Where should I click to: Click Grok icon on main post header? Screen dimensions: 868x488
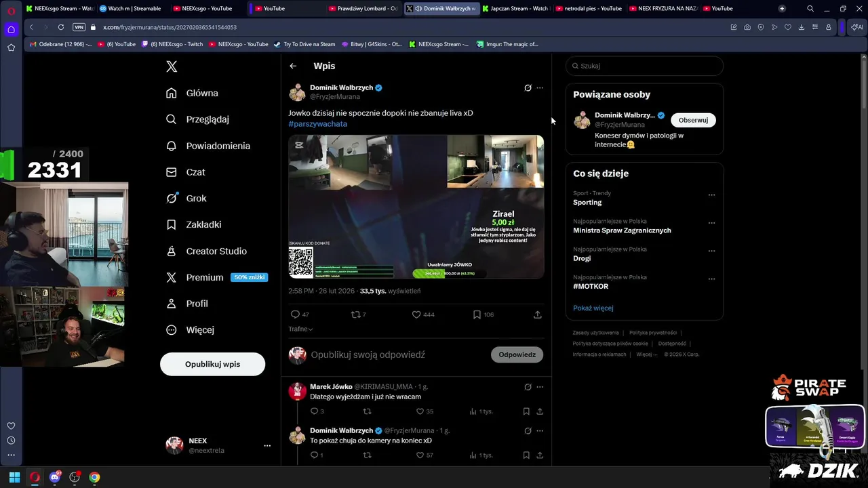click(x=528, y=87)
